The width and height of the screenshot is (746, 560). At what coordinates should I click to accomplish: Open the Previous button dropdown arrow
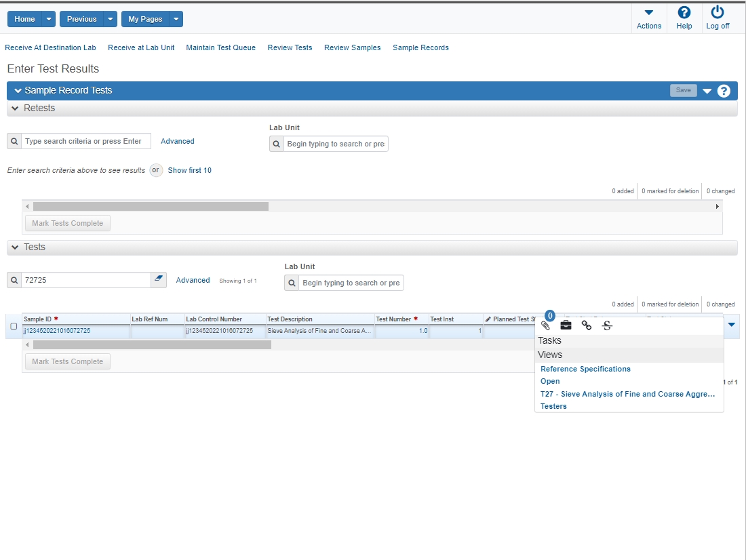(x=110, y=19)
